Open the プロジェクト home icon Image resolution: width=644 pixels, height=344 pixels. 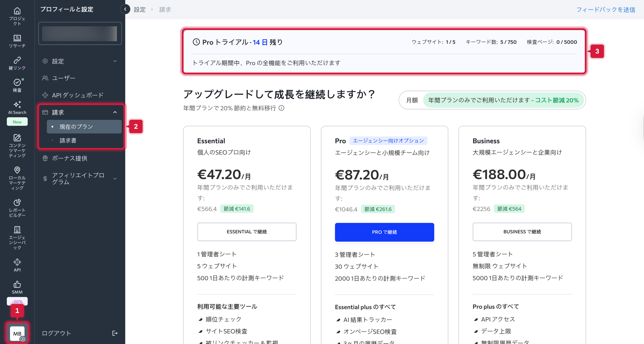pos(17,11)
